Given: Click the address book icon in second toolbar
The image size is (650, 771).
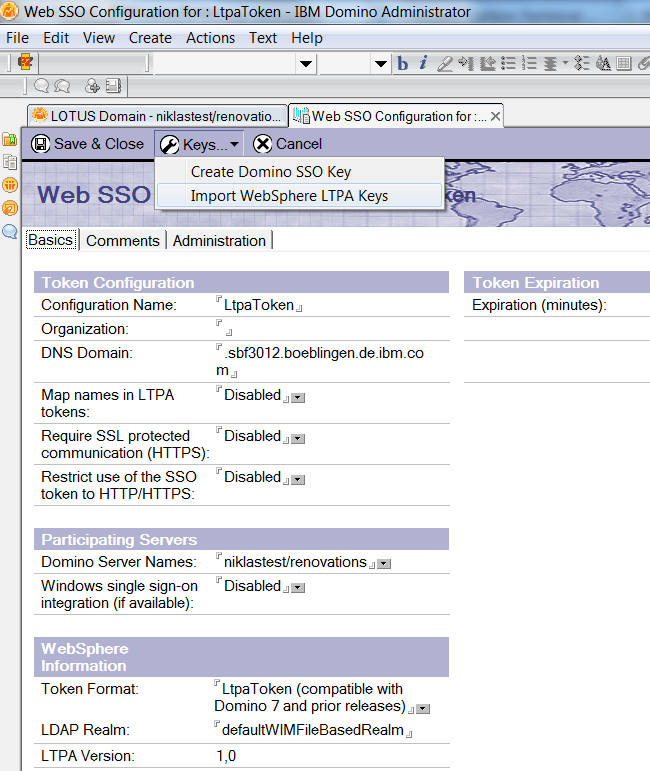Looking at the screenshot, I should pos(114,86).
